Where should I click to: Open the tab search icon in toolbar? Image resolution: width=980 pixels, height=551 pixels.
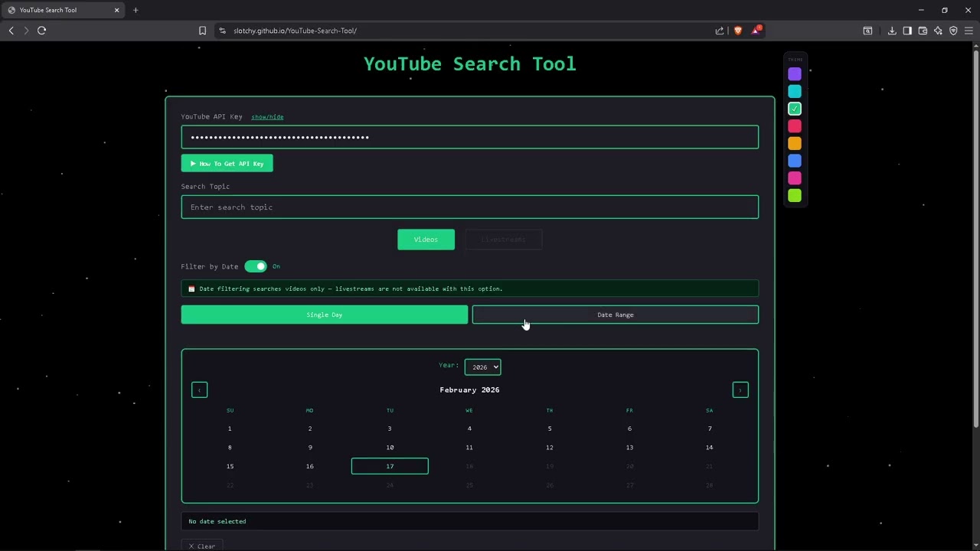(x=867, y=31)
